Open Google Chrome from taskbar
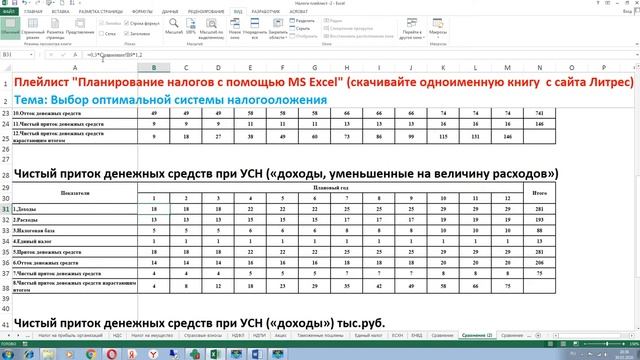 pos(91,354)
